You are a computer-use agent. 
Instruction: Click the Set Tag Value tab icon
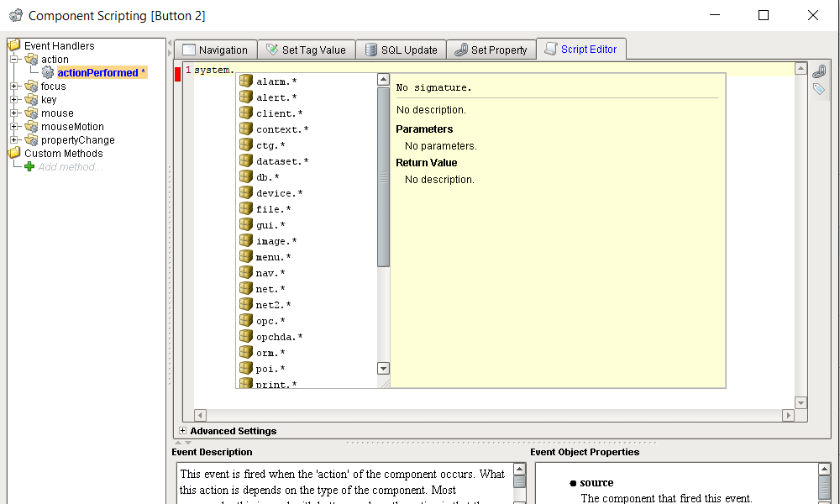point(272,50)
